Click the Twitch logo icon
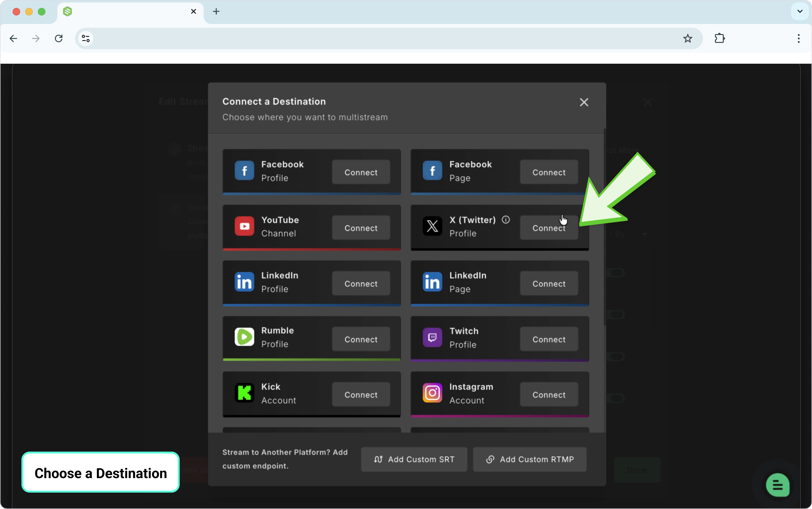812x509 pixels. tap(432, 337)
